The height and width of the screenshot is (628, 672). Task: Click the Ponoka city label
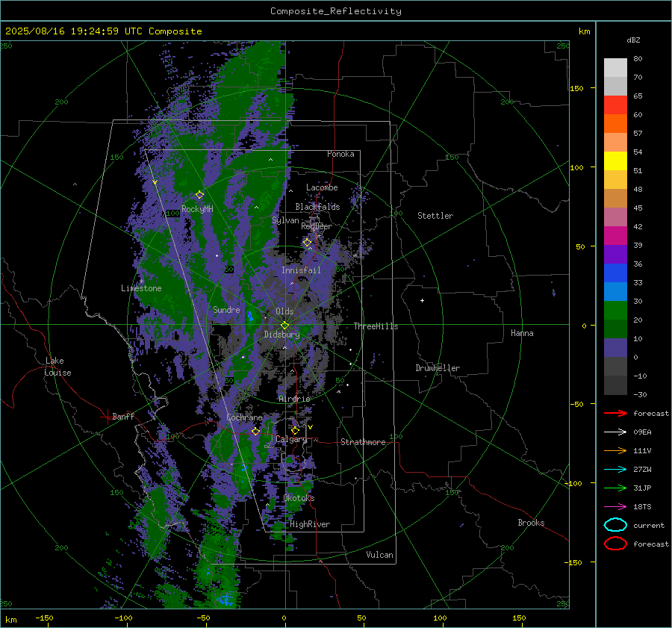[340, 154]
